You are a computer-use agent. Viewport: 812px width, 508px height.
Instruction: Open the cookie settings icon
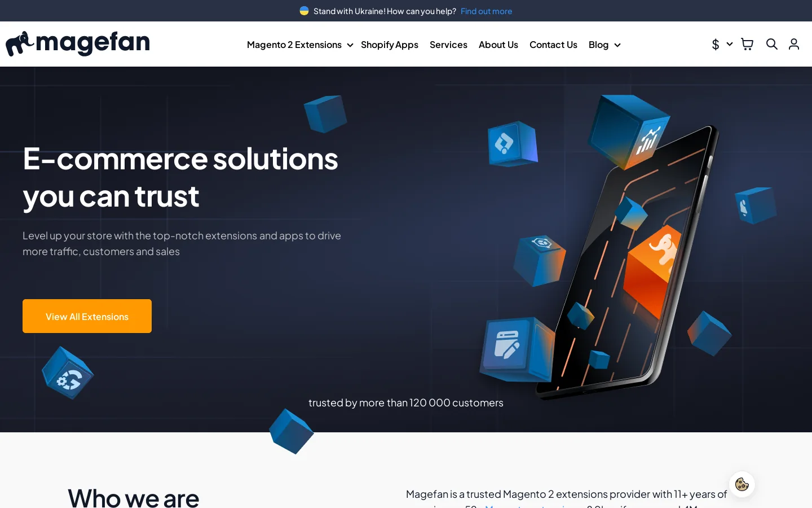(742, 484)
